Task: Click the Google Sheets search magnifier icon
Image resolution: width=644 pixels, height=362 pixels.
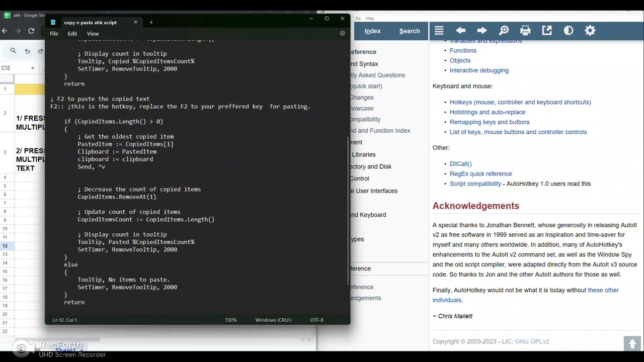Action: [13, 51]
